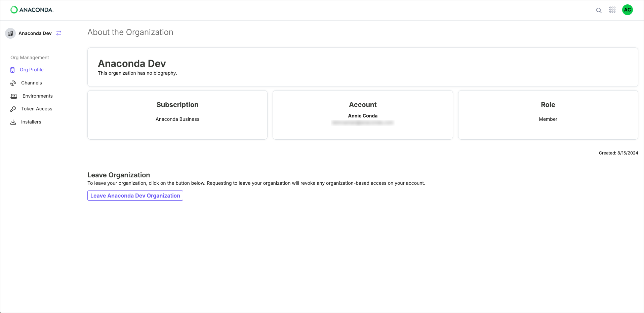Click the About the Organization page title

click(130, 32)
